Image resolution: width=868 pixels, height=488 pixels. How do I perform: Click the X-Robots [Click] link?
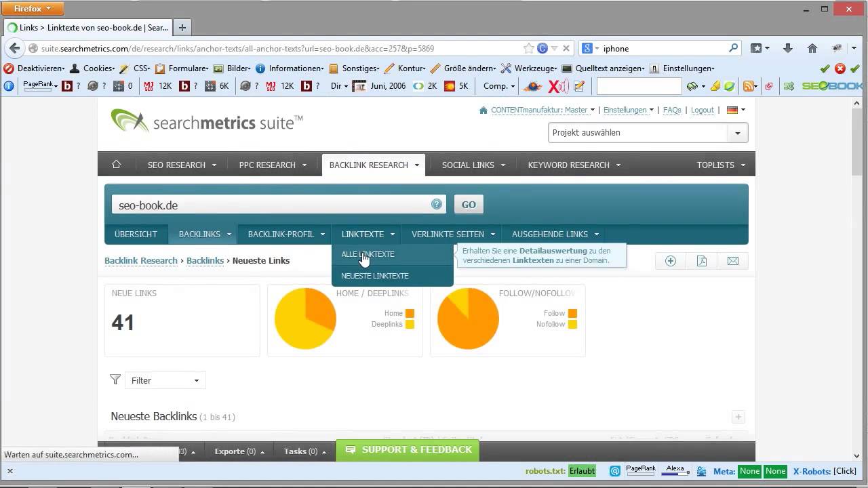tap(845, 471)
